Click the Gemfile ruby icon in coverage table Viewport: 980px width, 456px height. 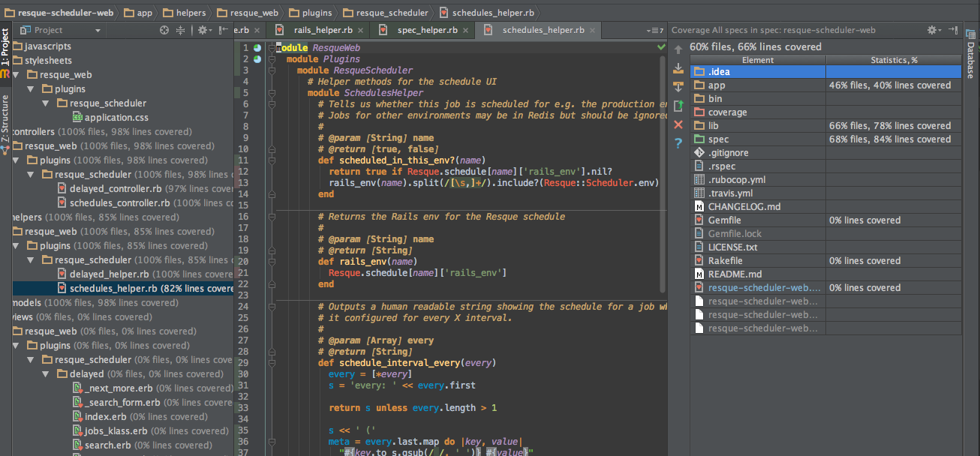(x=699, y=220)
